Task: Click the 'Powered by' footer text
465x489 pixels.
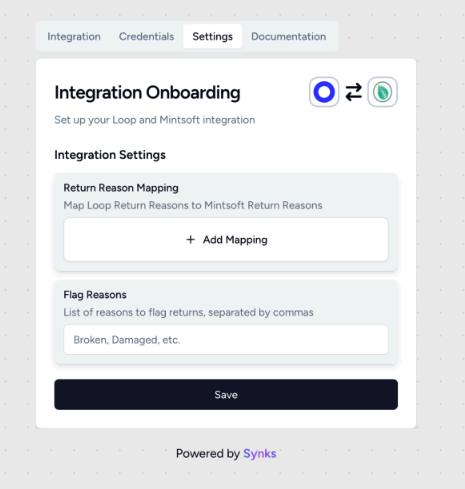Action: tap(208, 454)
